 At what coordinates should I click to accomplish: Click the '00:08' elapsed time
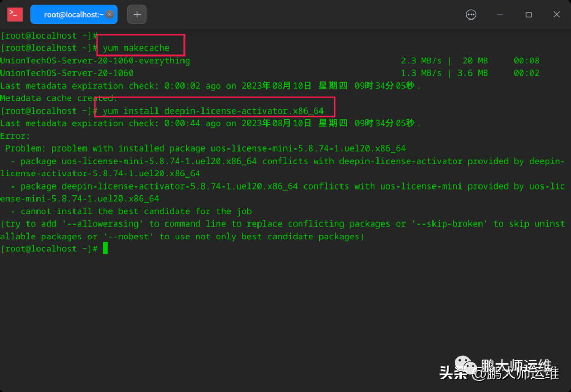(527, 60)
